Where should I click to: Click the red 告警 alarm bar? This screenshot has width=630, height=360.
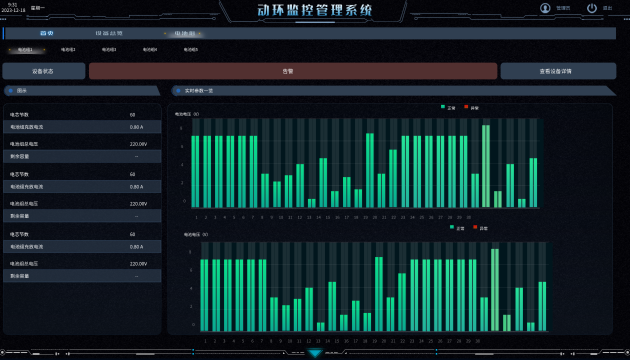click(x=293, y=71)
